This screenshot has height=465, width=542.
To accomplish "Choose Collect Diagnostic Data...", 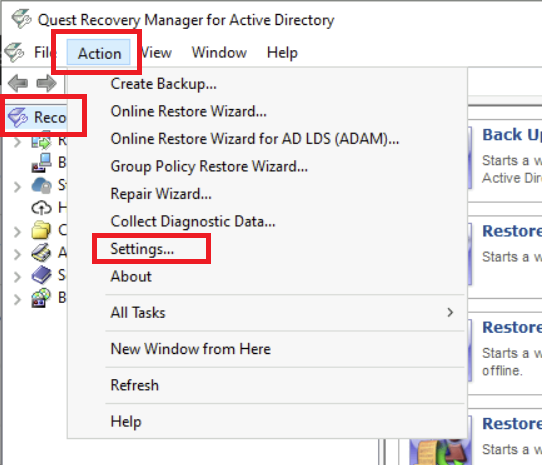I will pos(267,221).
